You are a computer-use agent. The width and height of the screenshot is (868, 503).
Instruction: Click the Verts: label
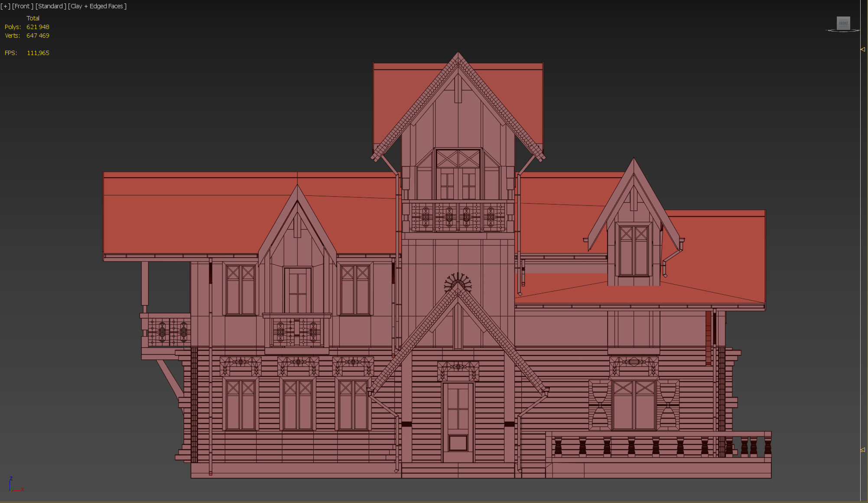click(x=12, y=36)
